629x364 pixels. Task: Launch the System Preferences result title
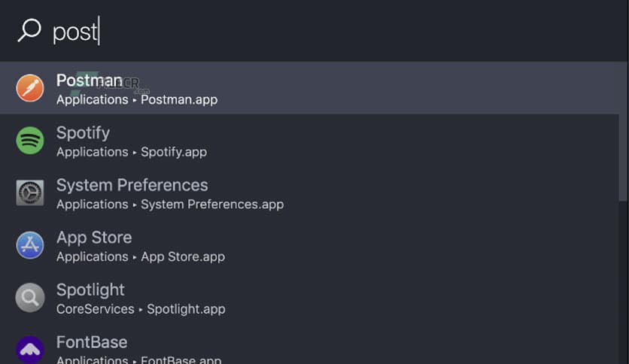click(132, 185)
